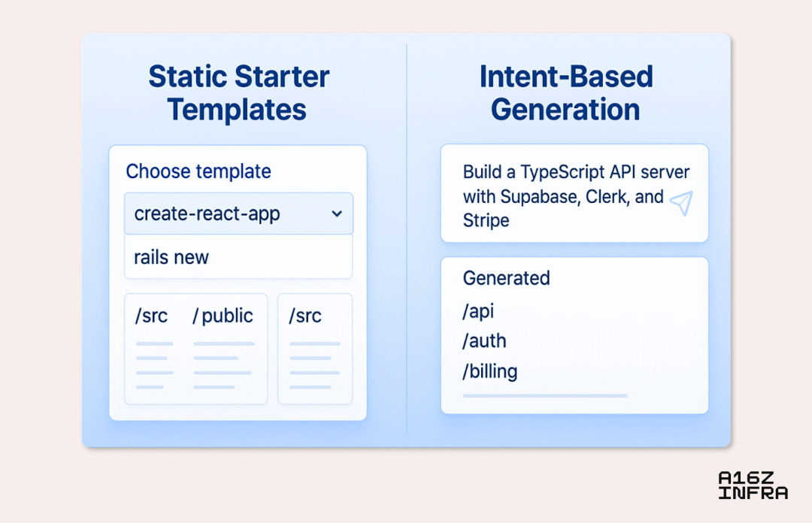Click the Generated output panel
This screenshot has width=812, height=523.
click(574, 336)
